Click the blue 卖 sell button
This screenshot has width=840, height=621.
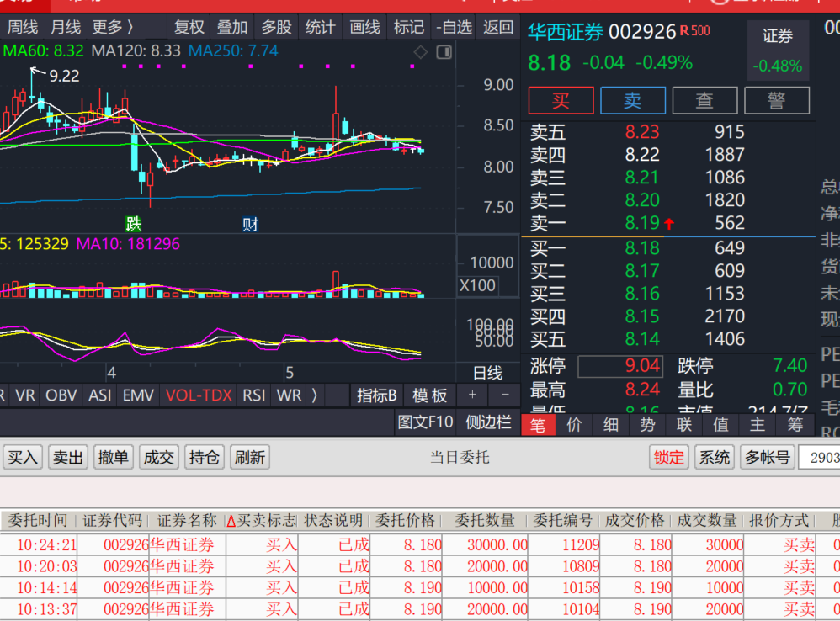pyautogui.click(x=633, y=100)
